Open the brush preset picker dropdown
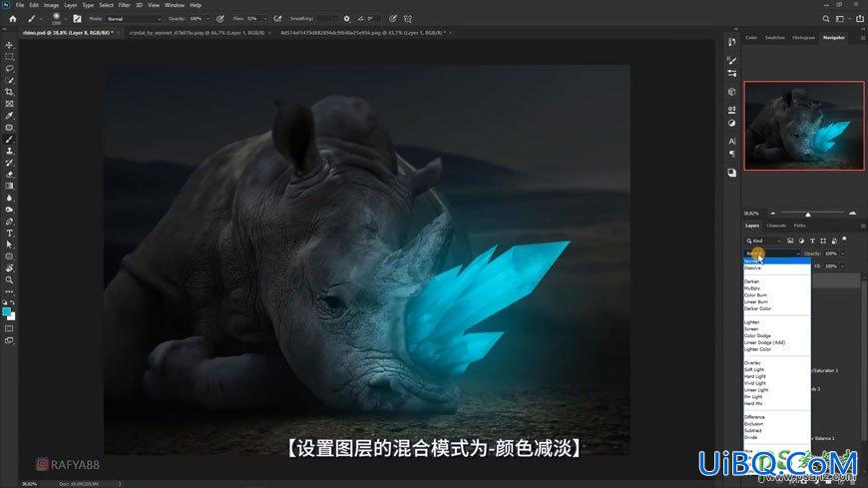This screenshot has width=868, height=488. coord(65,19)
